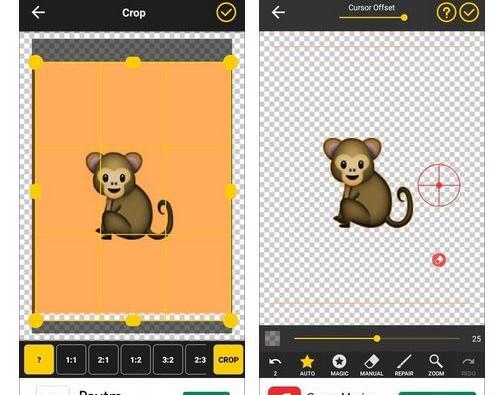
Task: Choose the 2:3 aspect ratio
Action: click(199, 360)
